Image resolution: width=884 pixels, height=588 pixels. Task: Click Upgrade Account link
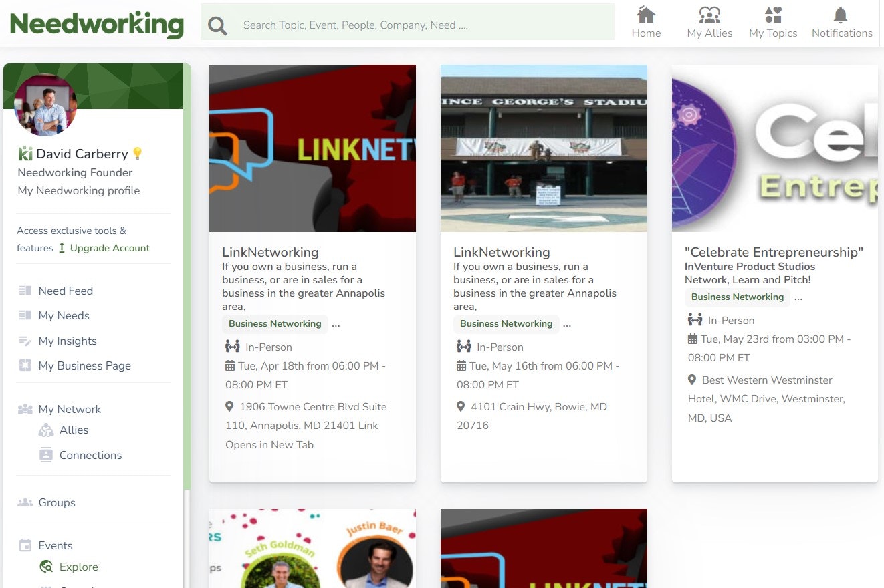click(110, 248)
